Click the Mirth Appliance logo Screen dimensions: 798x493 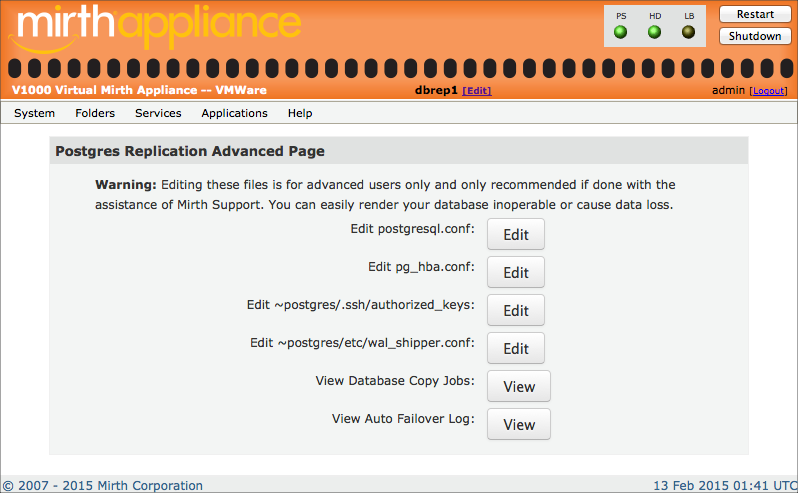[155, 27]
